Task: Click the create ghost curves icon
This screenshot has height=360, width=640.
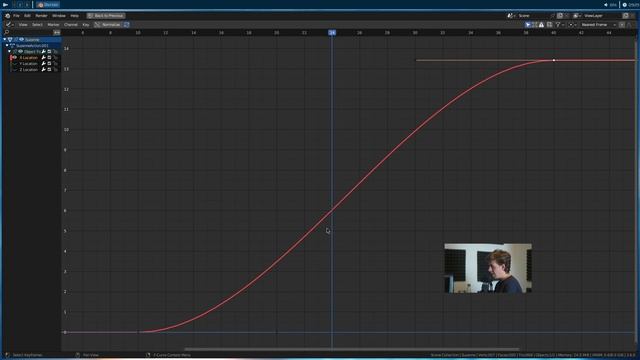Action: click(549, 24)
